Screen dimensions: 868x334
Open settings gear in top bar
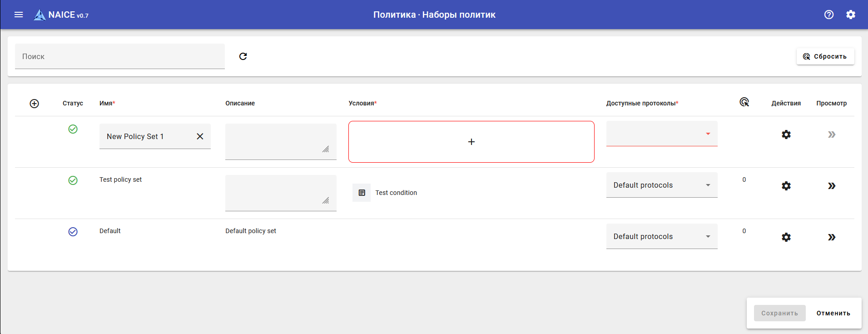click(x=851, y=15)
